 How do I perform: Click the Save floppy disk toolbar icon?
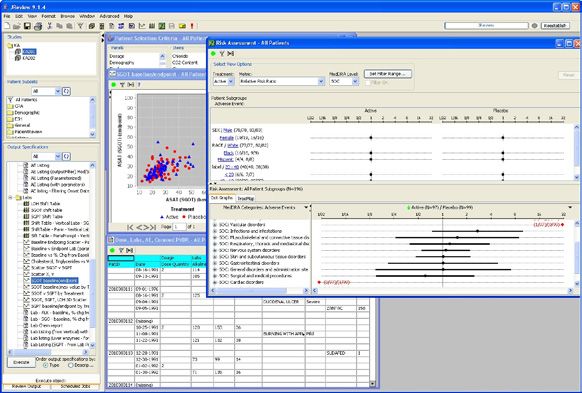click(x=27, y=26)
